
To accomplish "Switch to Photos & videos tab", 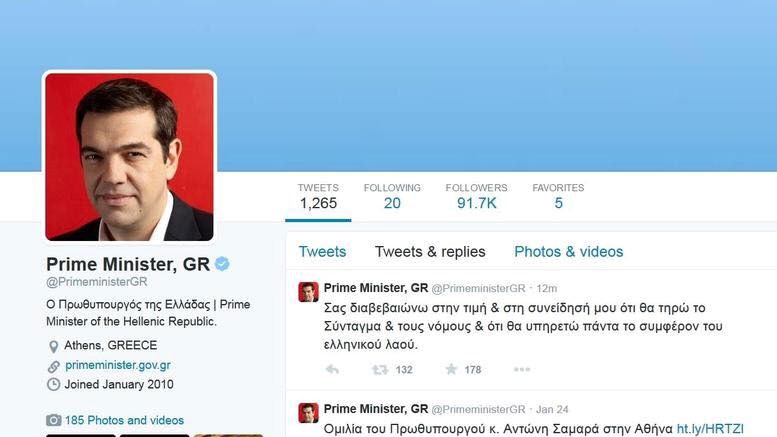I will click(568, 252).
